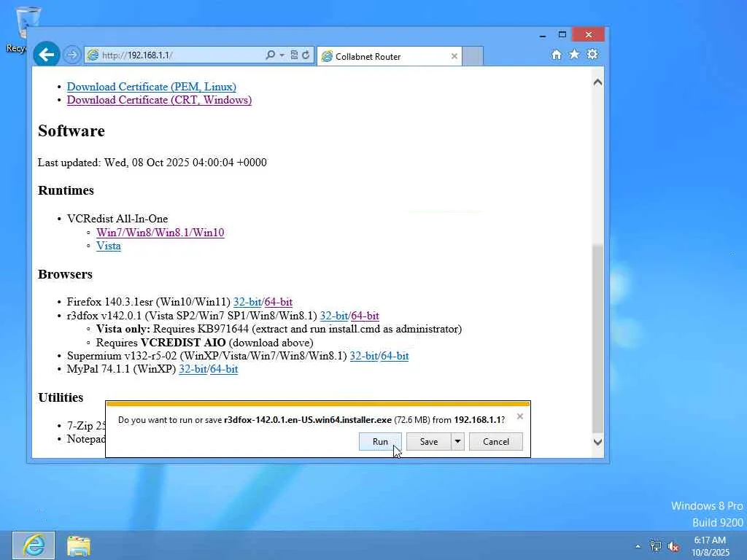Click the 'Last updated' timestamp text
Viewport: 747px width, 560px height.
(152, 163)
